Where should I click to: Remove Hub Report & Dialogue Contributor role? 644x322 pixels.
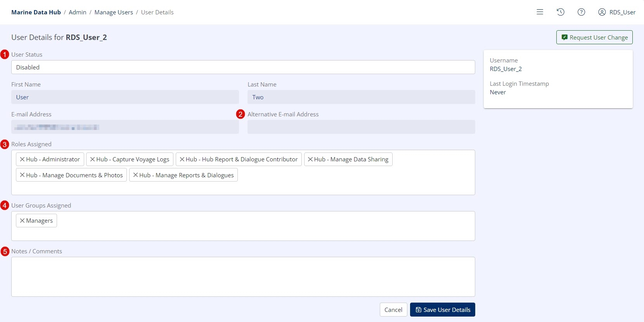click(x=182, y=159)
